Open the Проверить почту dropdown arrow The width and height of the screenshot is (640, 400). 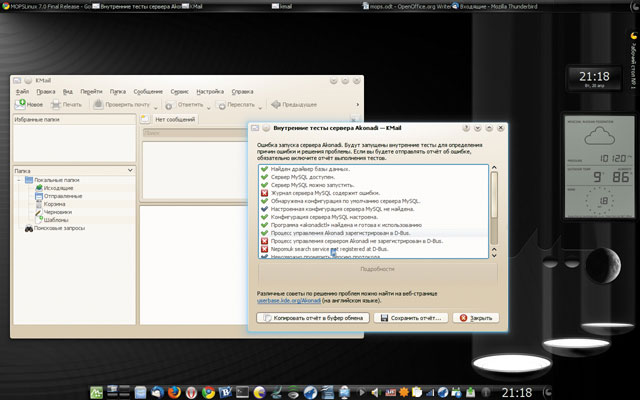tap(156, 108)
